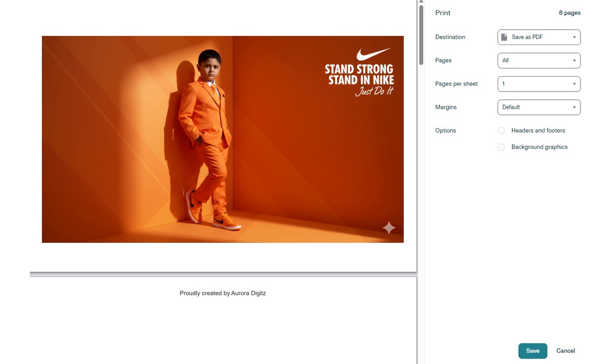This screenshot has height=364, width=613.
Task: Click the Save button
Action: 533,351
